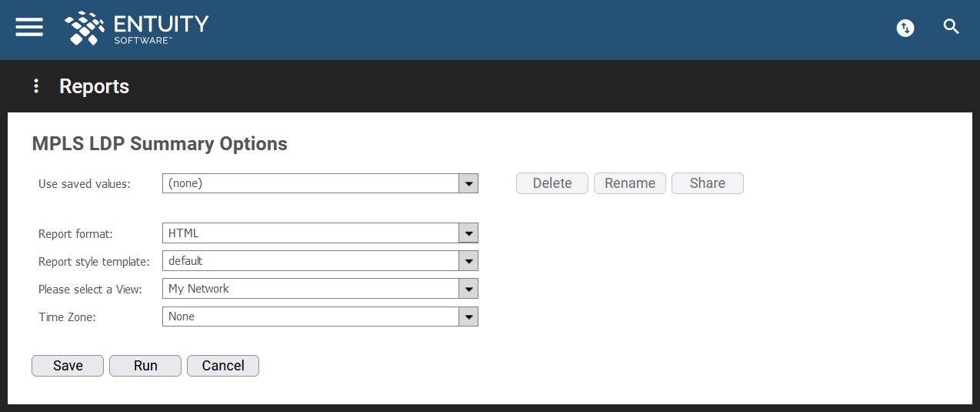Screen dimensions: 980x412
Task: Open the hamburger main menu
Action: pos(29,27)
